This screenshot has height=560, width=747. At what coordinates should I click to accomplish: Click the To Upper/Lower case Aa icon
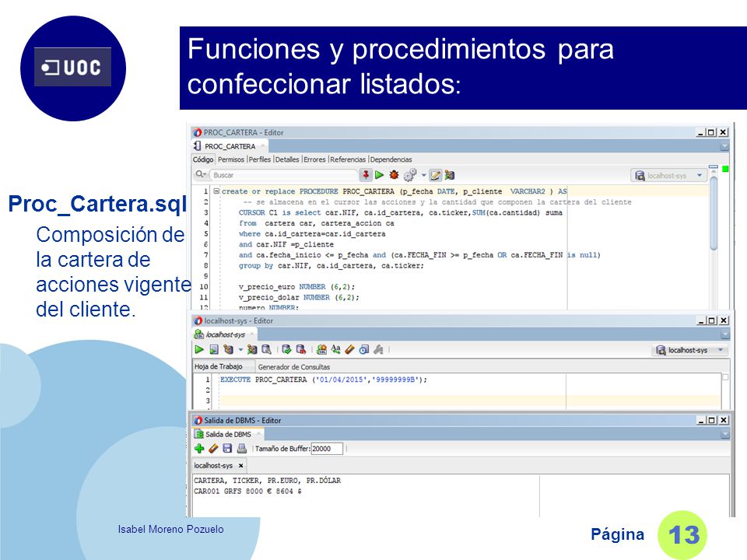(x=336, y=349)
